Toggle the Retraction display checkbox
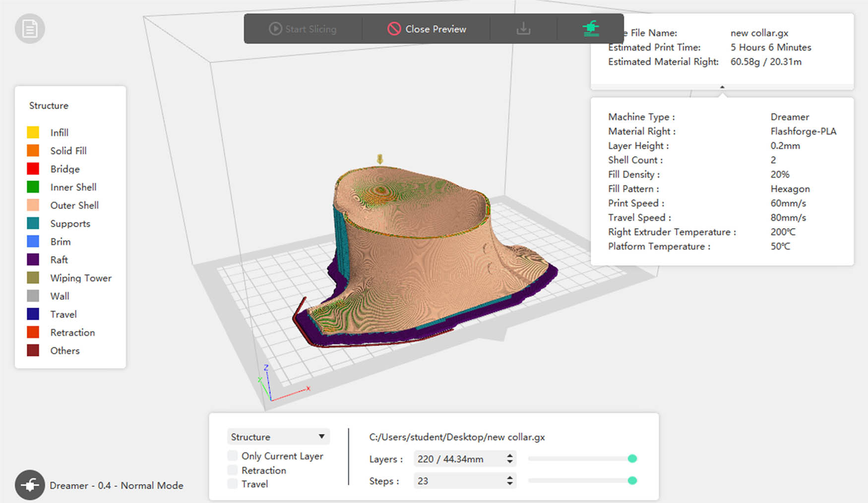 (x=232, y=469)
